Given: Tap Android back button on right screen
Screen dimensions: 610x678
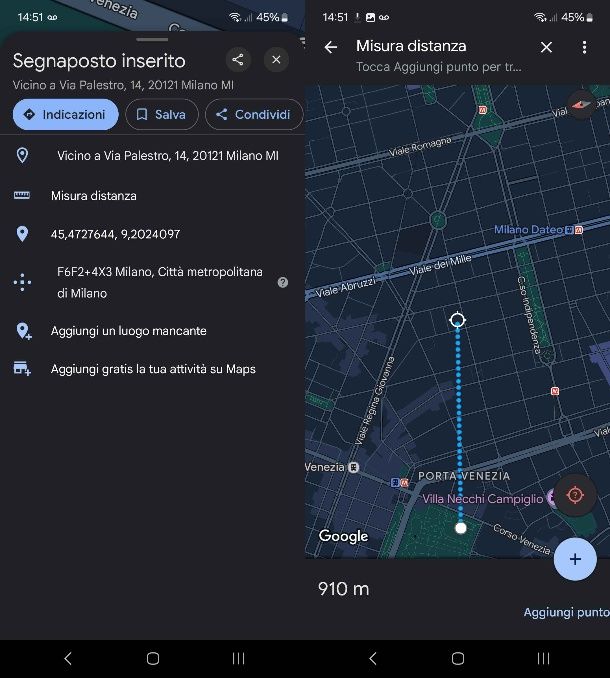Looking at the screenshot, I should click(373, 659).
